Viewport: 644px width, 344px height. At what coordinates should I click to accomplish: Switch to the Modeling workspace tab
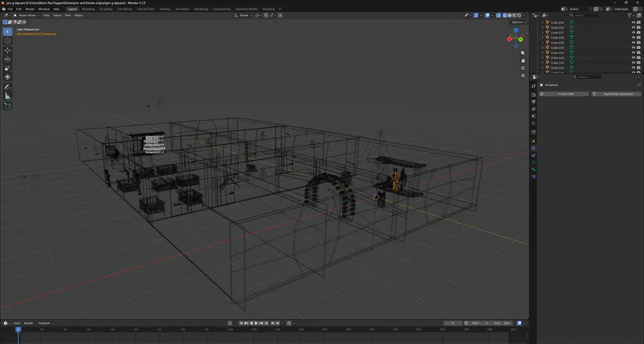click(x=88, y=9)
